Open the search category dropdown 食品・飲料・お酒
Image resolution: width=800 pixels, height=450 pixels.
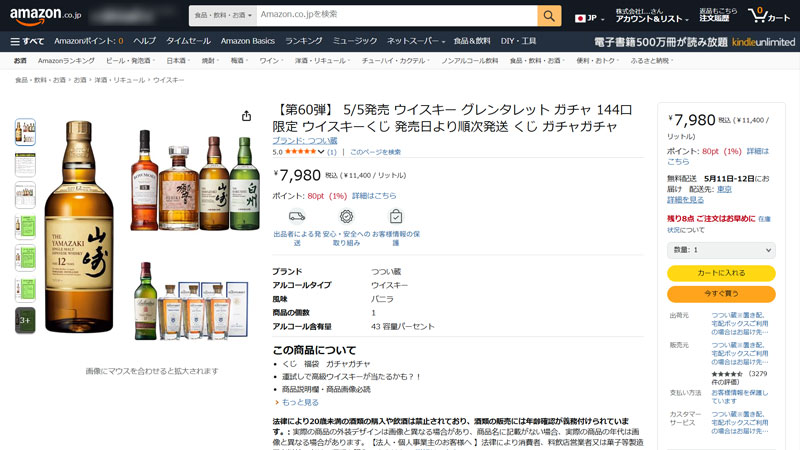222,16
